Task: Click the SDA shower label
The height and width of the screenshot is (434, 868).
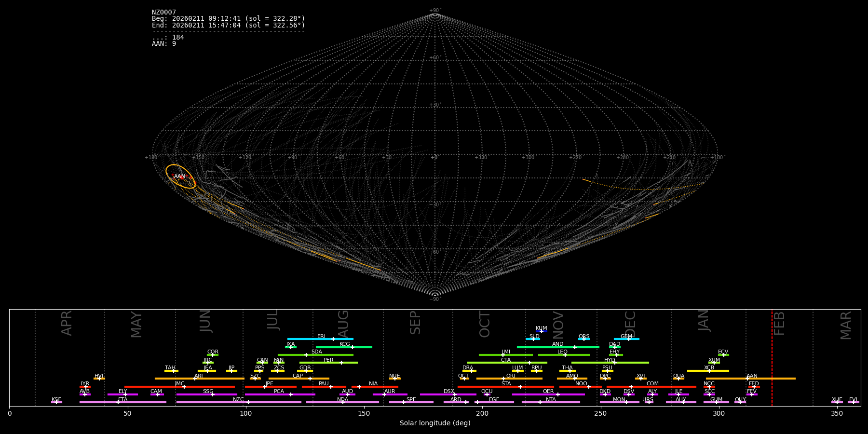Action: pos(317,352)
